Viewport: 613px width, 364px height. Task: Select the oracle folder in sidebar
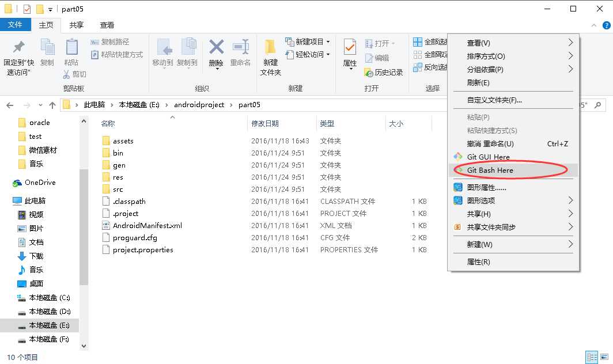[34, 123]
